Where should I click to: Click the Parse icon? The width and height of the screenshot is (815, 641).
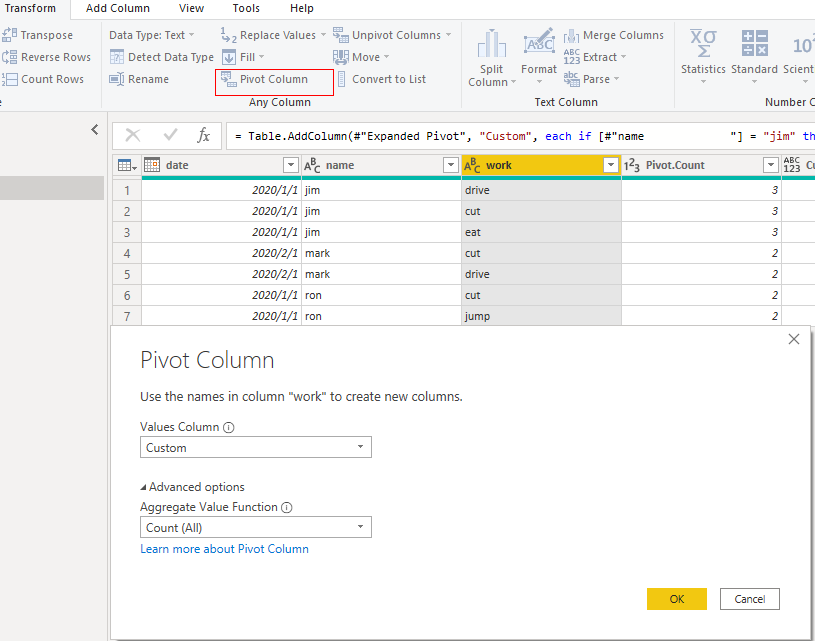(572, 79)
